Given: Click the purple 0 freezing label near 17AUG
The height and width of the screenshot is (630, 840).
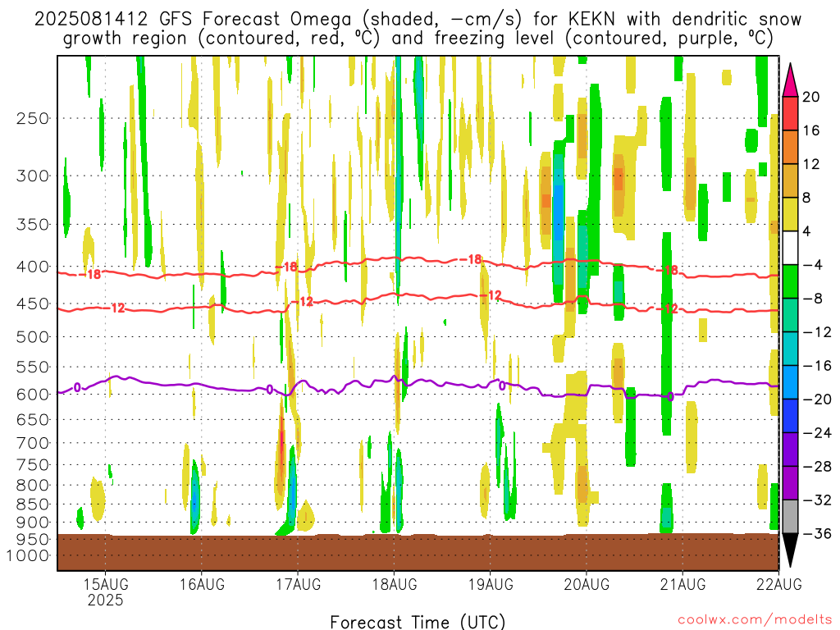Looking at the screenshot, I should tap(269, 390).
